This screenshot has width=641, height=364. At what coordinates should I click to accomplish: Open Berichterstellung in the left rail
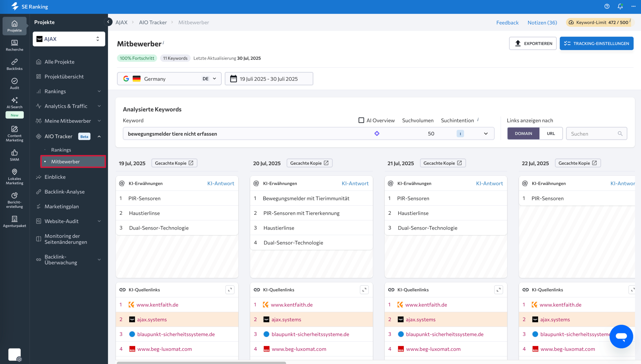tap(15, 200)
